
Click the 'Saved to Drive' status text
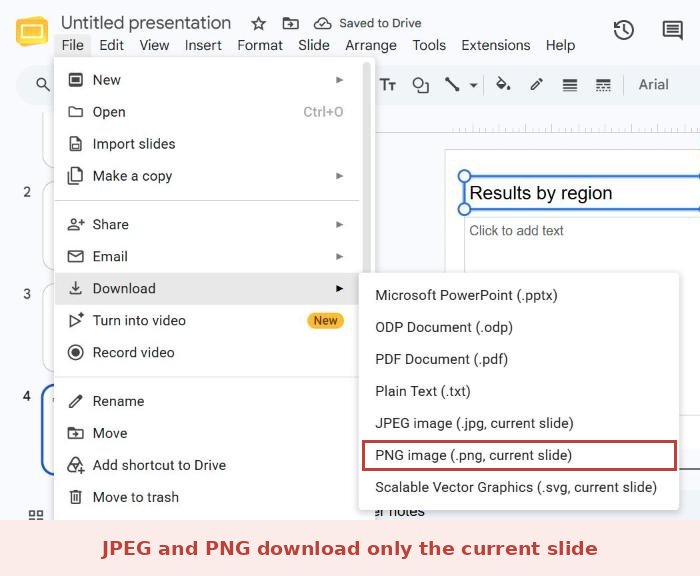pyautogui.click(x=380, y=23)
